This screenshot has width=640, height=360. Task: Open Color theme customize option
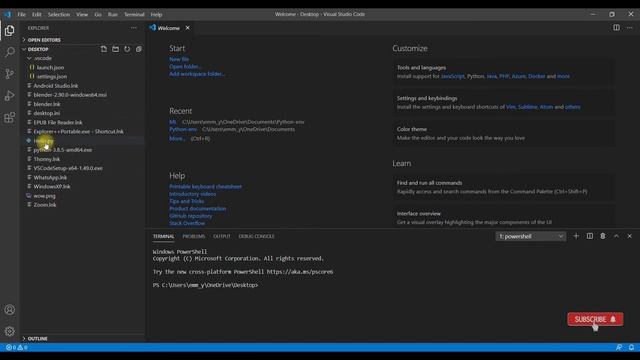[503, 133]
